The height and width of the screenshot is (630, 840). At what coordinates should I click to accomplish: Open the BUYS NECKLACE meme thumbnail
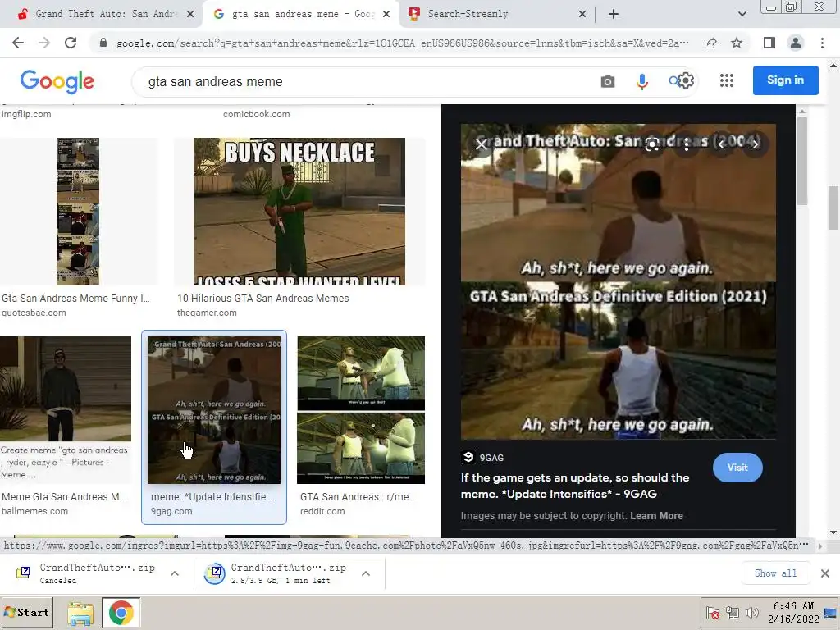pyautogui.click(x=299, y=212)
